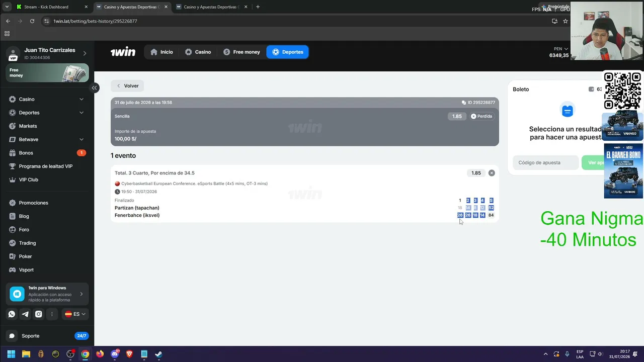Click the QR code thumbnail
644x362 pixels.
[623, 91]
